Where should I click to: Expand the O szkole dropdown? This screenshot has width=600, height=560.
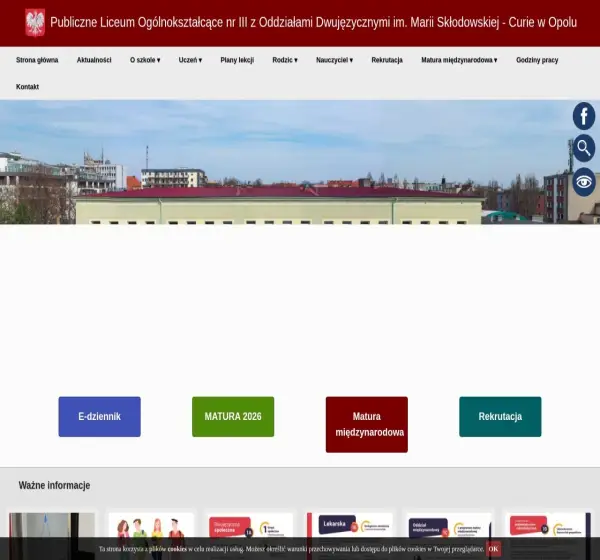(145, 60)
